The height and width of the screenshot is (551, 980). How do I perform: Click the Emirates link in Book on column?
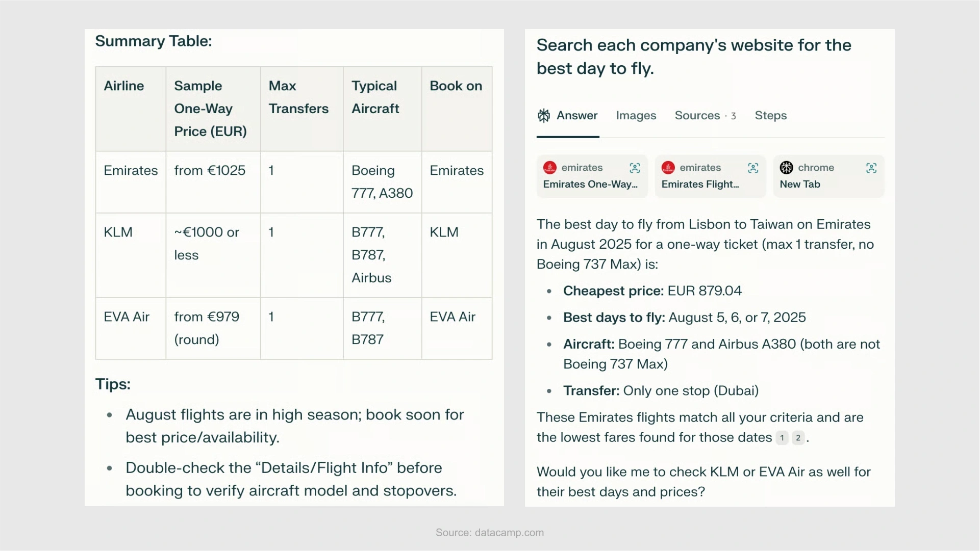457,171
